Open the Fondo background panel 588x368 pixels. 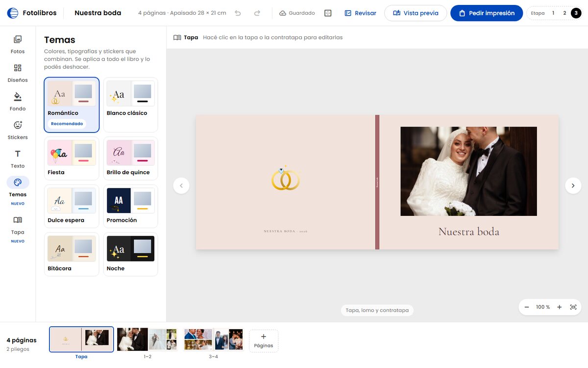[18, 102]
